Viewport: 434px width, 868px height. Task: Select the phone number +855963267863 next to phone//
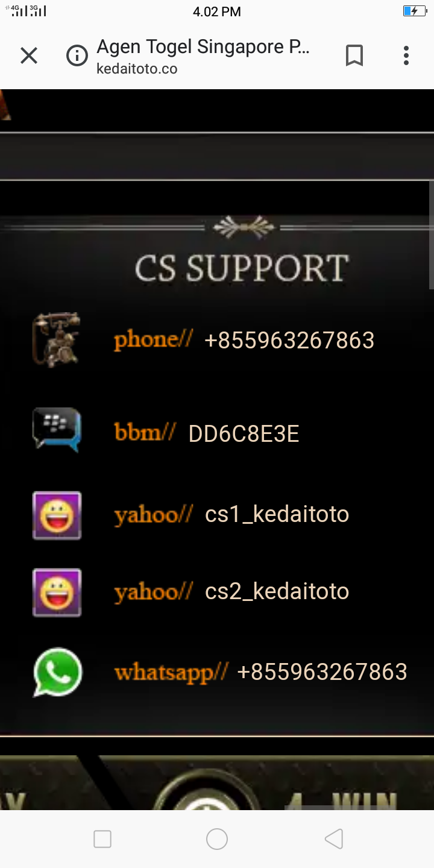tap(289, 341)
